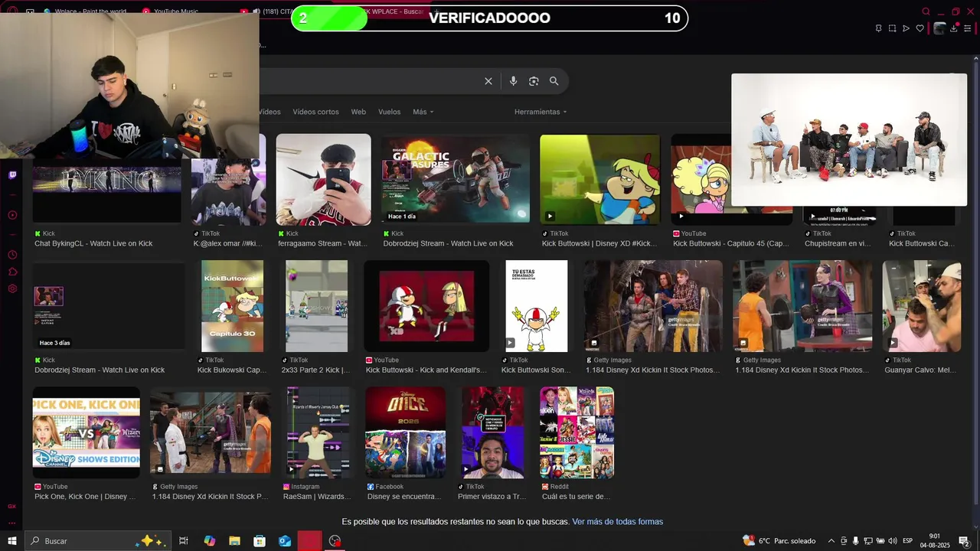Screen dimensions: 980x551
Task: Take a snapshot with the toolbar icon
Action: click(x=892, y=28)
